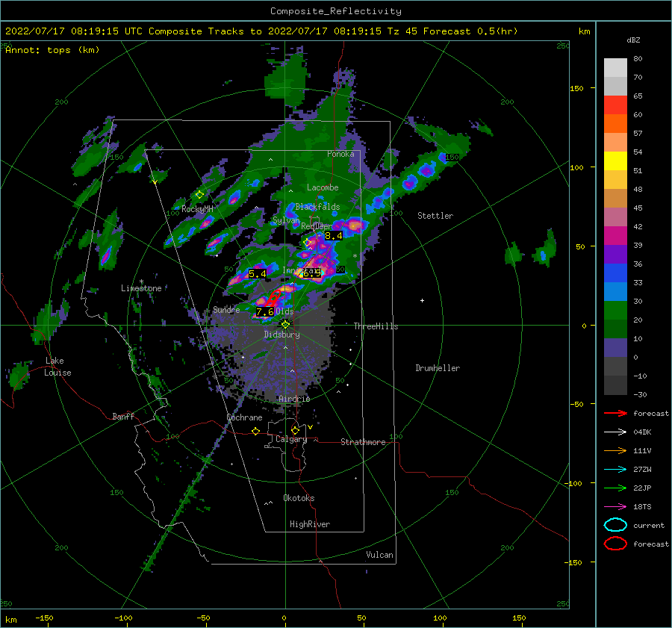Select the 7.6 storm top label

coord(265,311)
